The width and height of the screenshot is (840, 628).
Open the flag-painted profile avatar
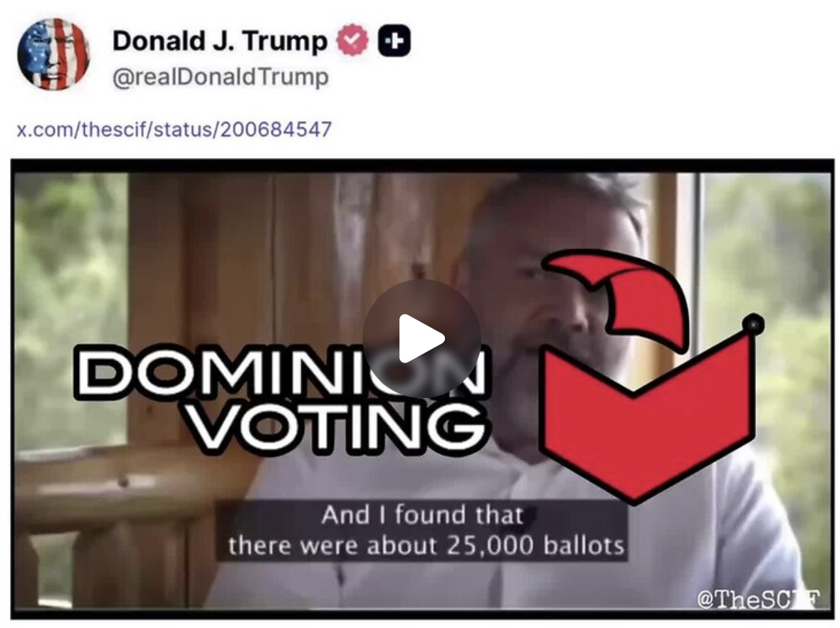tap(53, 53)
